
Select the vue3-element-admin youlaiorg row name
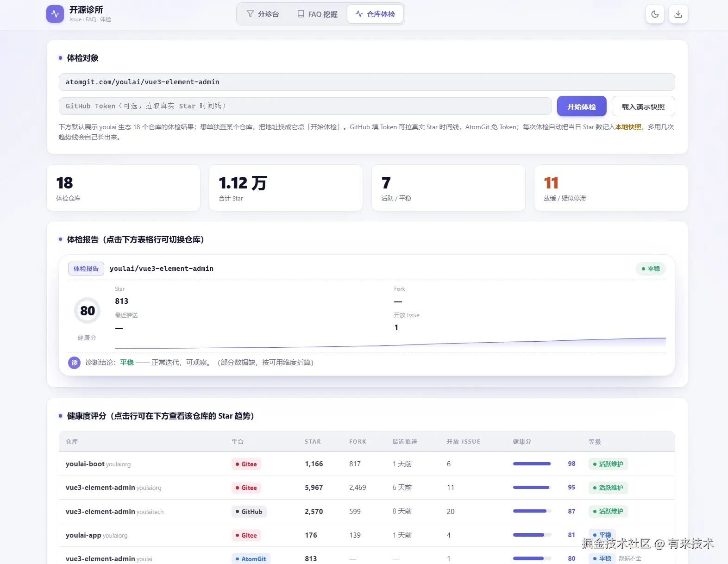point(113,488)
